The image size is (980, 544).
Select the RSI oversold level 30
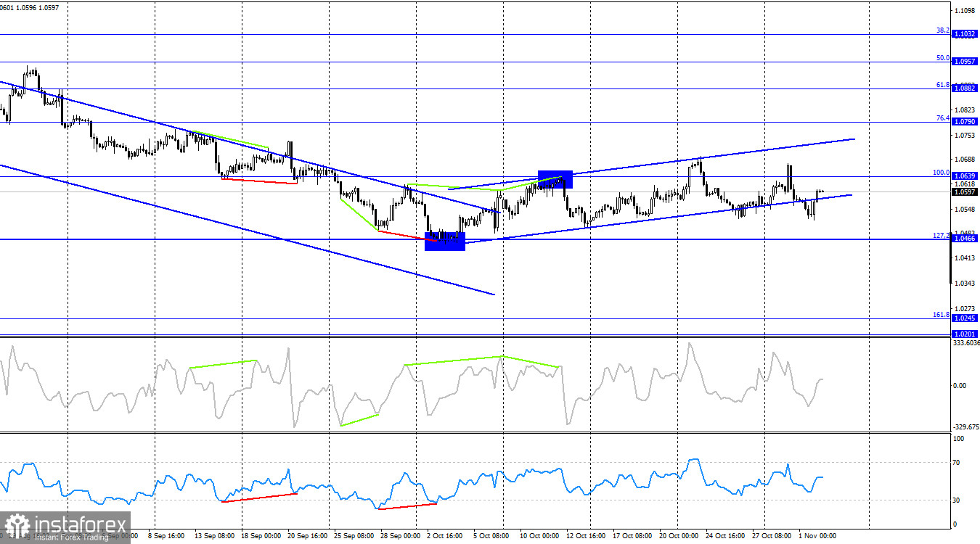click(957, 500)
